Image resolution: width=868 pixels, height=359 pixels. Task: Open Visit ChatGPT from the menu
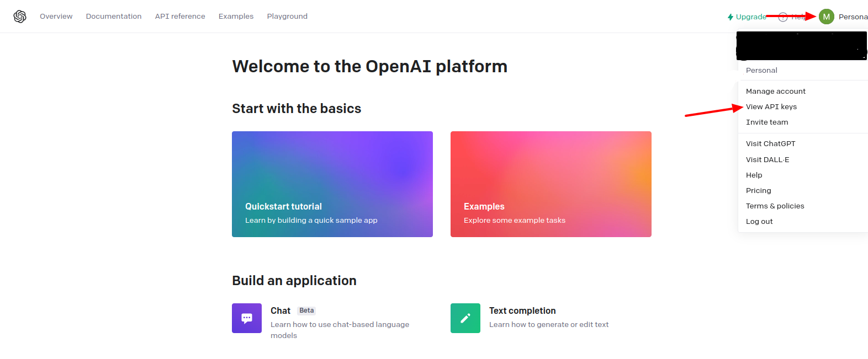pos(770,144)
